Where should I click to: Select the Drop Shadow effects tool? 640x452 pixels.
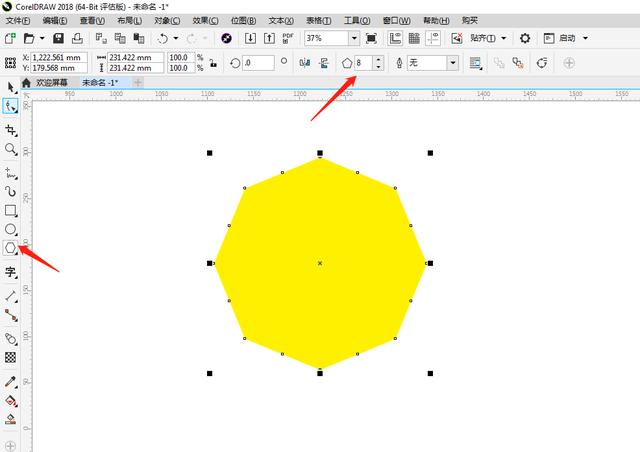click(10, 338)
